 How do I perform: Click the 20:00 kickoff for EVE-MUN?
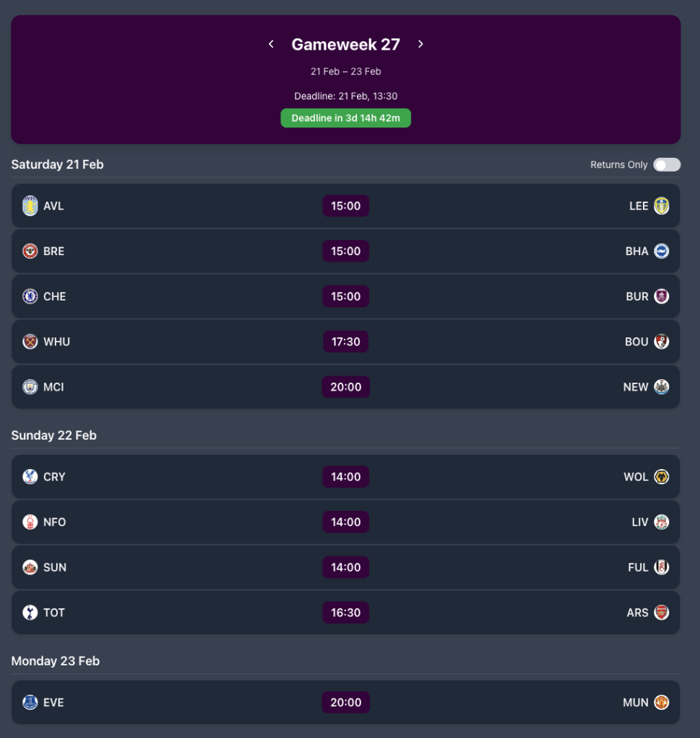(346, 703)
